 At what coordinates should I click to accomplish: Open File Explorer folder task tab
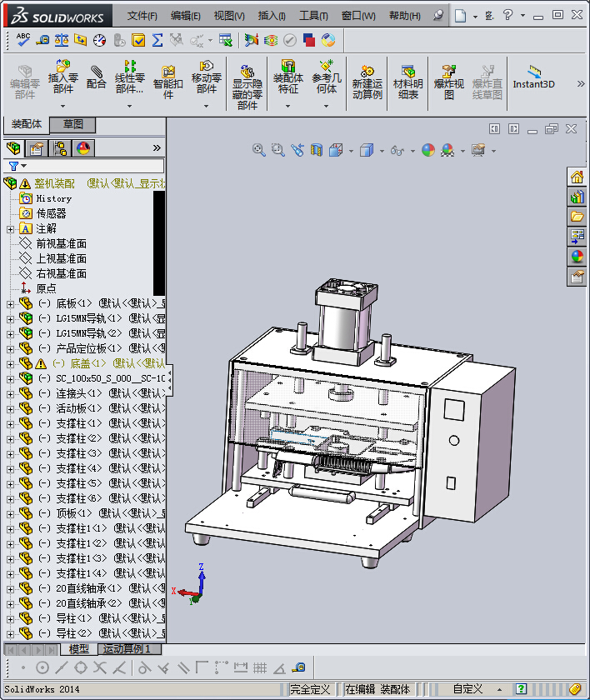point(577,217)
